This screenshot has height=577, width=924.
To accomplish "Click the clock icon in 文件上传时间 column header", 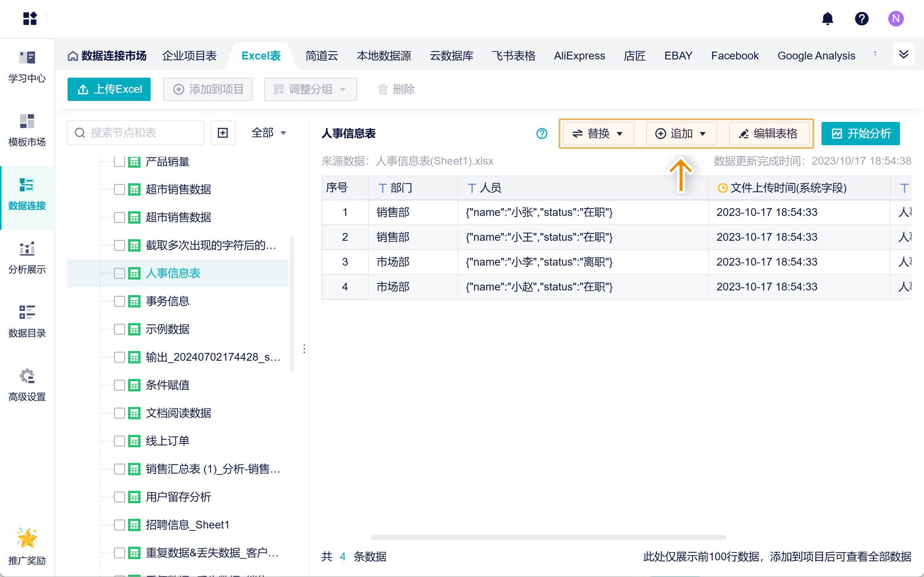I will (722, 188).
